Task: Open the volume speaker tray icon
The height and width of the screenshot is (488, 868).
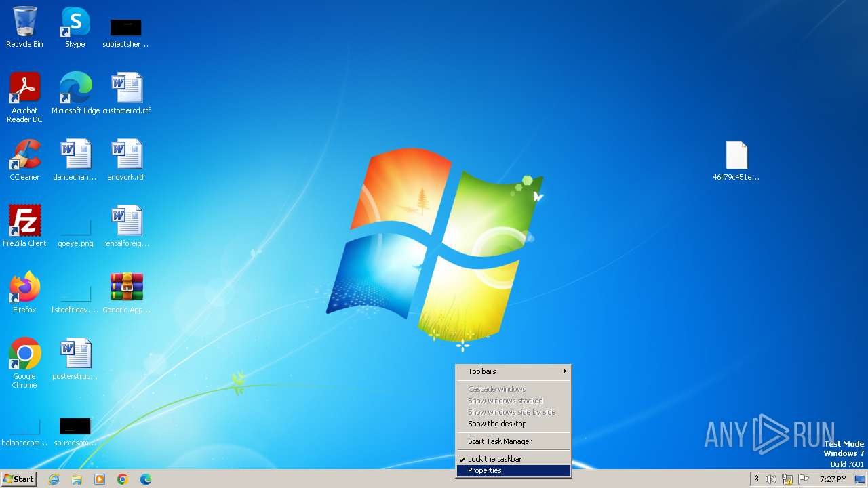Action: click(x=771, y=479)
